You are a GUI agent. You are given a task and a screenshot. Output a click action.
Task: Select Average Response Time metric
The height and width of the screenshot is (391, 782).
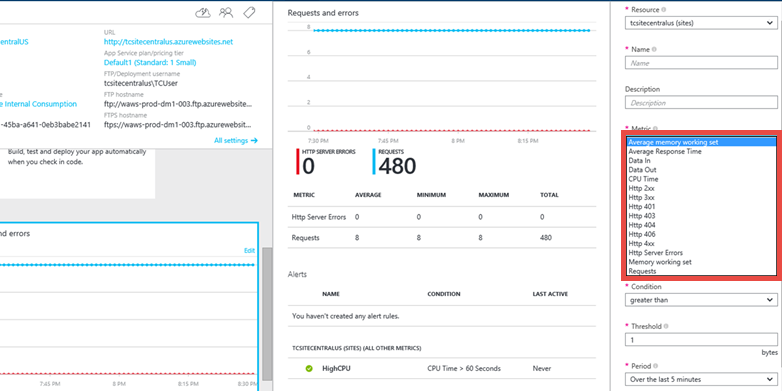pos(701,152)
